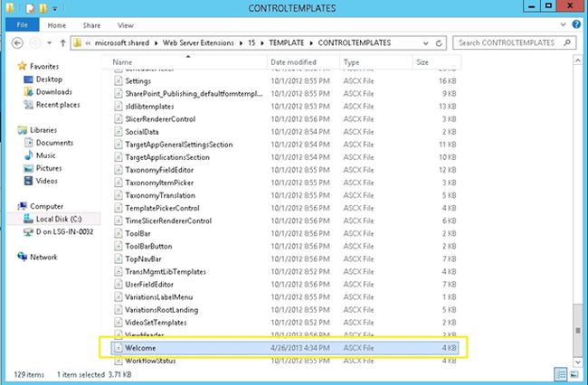Click the Libraries icon in navigation pane
Screen dimensions: 588x385
point(22,130)
